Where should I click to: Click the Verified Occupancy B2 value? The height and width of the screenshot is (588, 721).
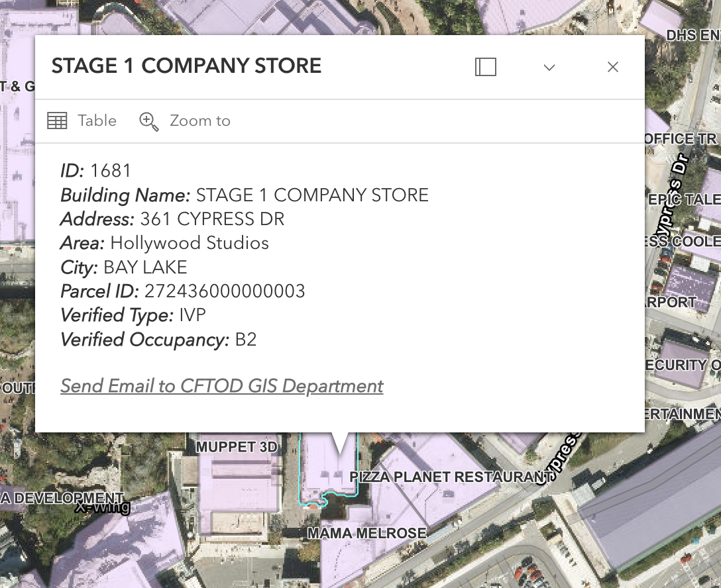(246, 340)
